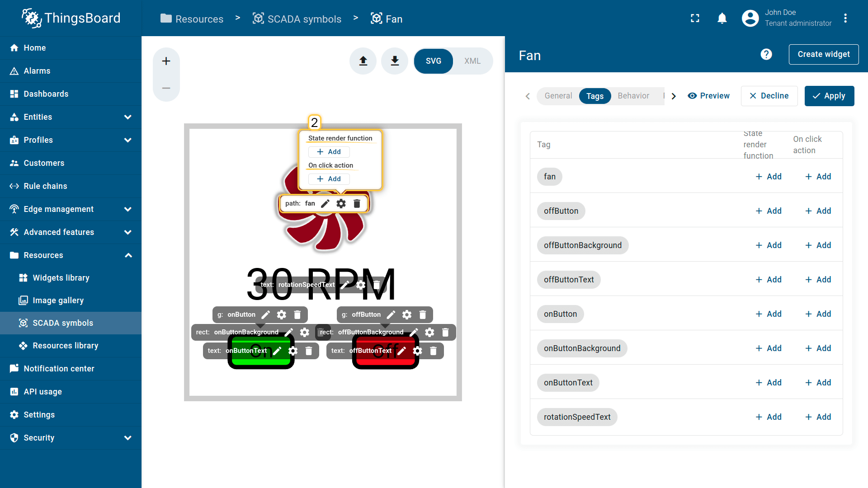Click the pencil icon on fan path tag
This screenshot has width=868, height=488.
click(325, 204)
